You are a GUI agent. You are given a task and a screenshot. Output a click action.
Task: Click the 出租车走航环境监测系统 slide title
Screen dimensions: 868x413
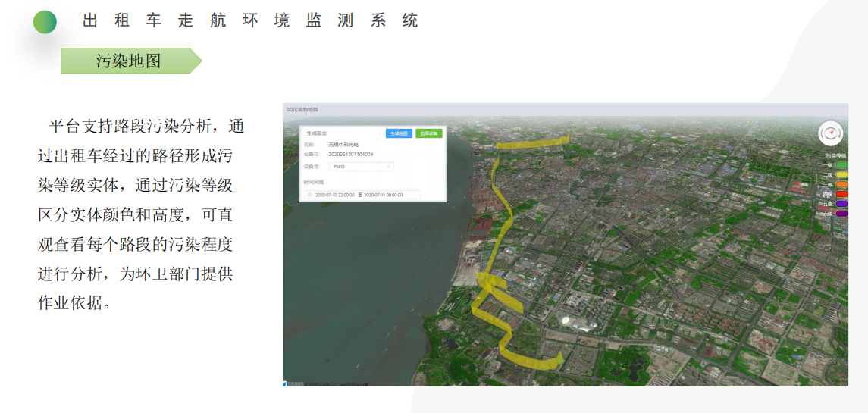[x=251, y=21]
